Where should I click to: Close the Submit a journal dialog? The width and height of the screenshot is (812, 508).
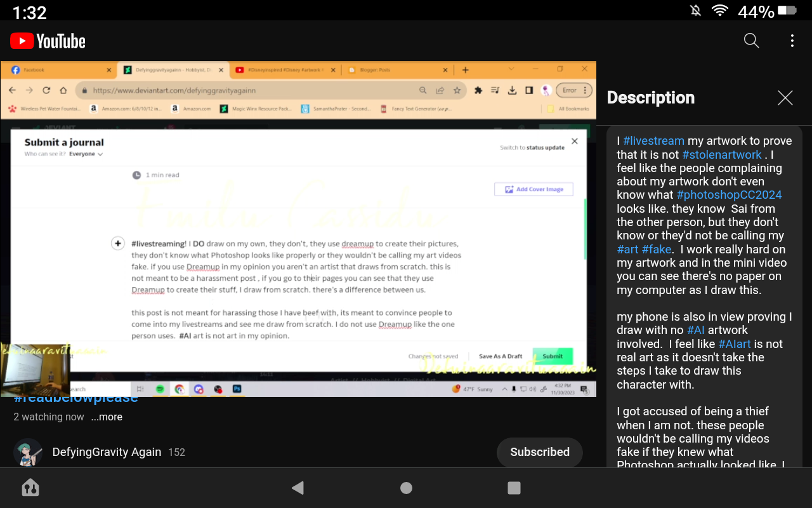pyautogui.click(x=575, y=141)
